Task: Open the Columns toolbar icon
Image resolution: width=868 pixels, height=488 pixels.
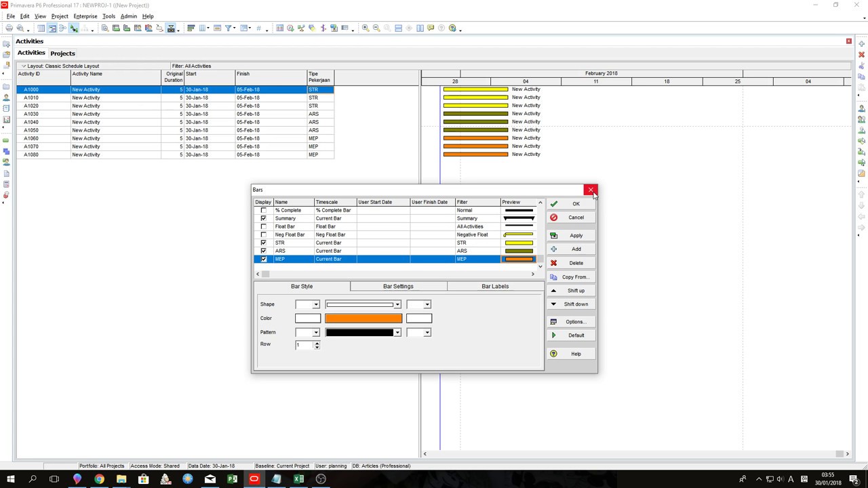Action: [202, 28]
